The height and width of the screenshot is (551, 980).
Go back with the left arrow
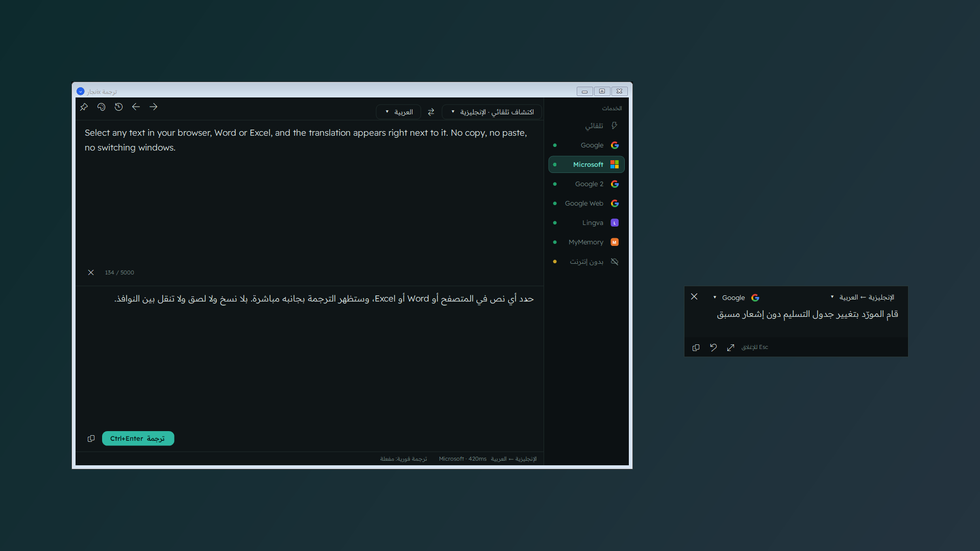click(x=136, y=107)
